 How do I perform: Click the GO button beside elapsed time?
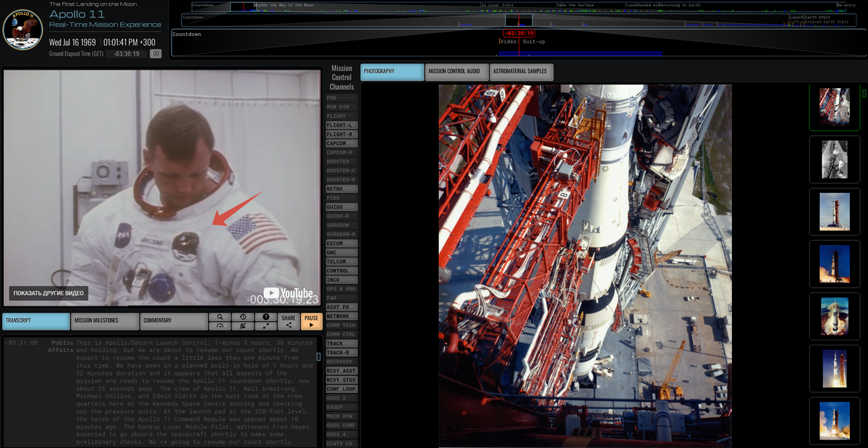156,53
